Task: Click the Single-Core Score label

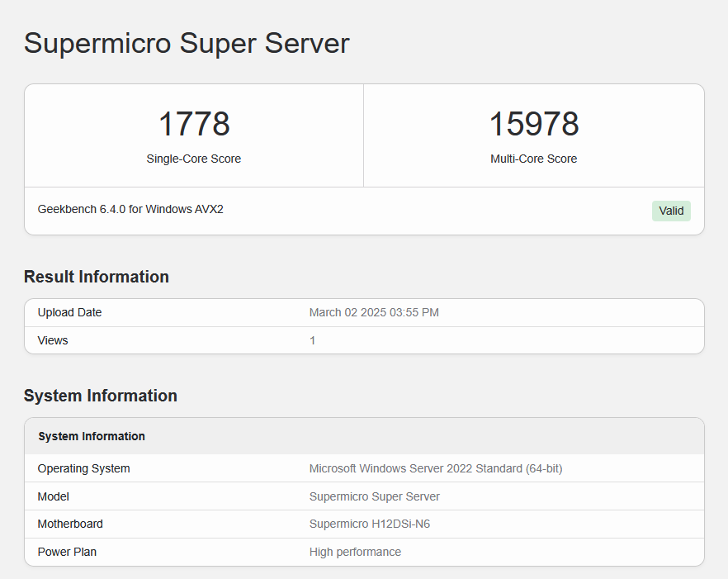Action: pos(194,159)
